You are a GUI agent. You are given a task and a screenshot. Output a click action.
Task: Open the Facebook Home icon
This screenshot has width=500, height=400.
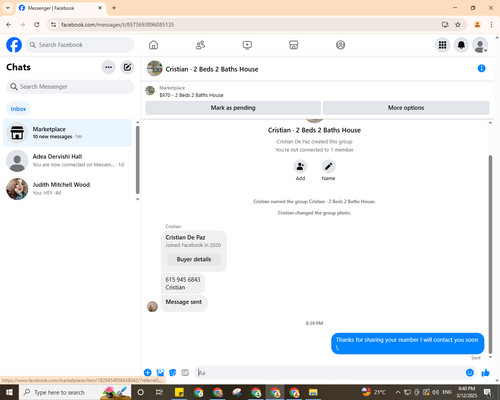[153, 45]
